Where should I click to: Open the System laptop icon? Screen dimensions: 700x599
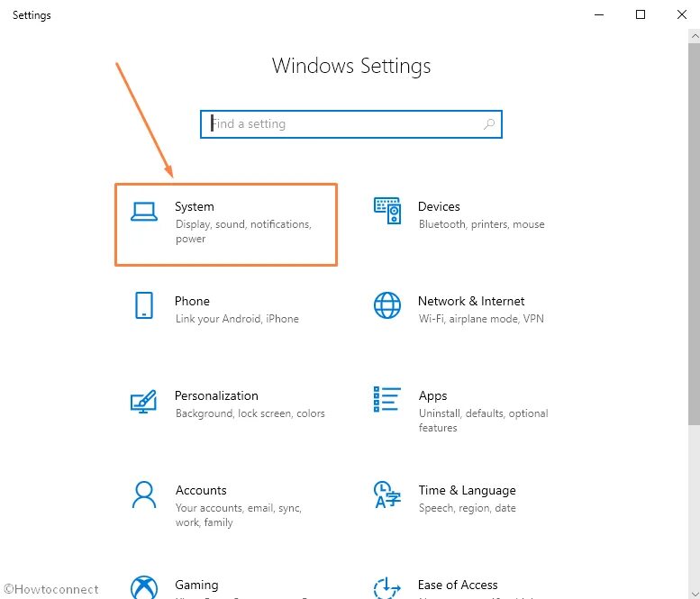coord(144,212)
